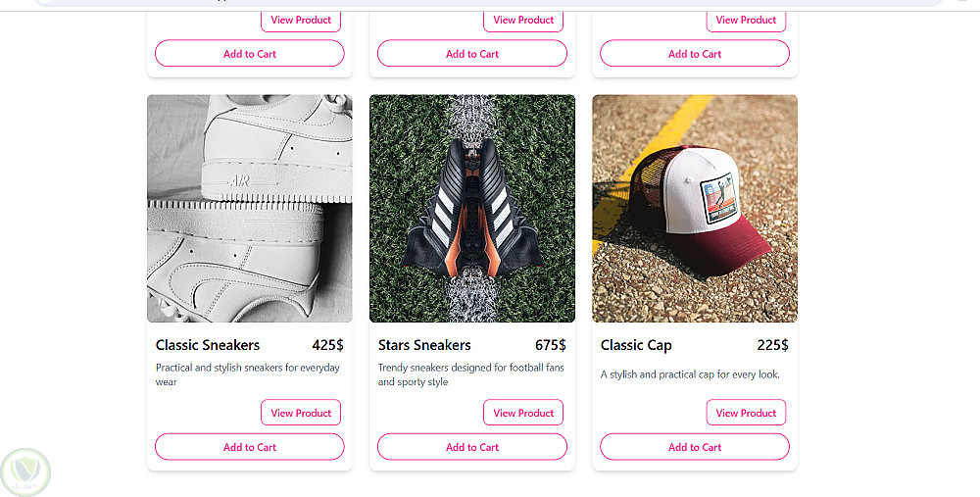Click the Classic Cap product name
This screenshot has width=980, height=497.
click(x=636, y=345)
